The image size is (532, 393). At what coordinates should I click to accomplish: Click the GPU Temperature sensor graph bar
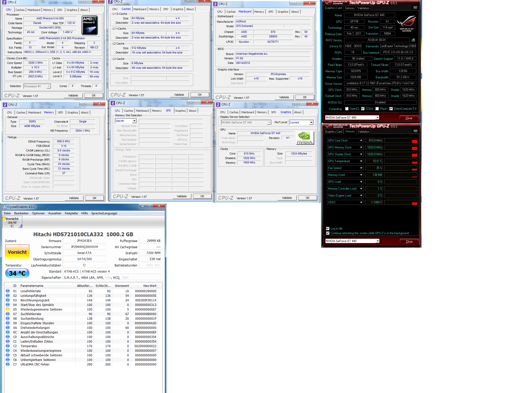(401, 161)
